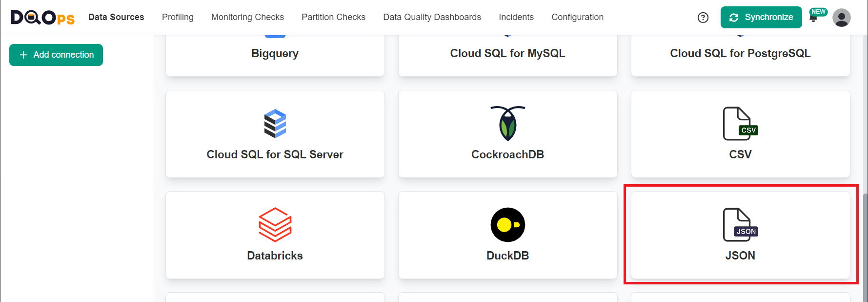Viewport: 868px width, 302px height.
Task: Open the Configuration menu
Action: 577,17
